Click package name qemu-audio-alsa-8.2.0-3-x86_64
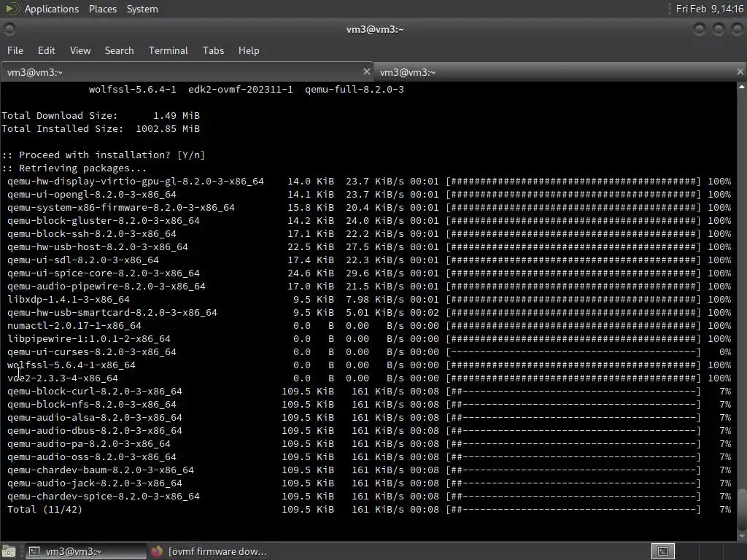The width and height of the screenshot is (747, 560). [x=94, y=417]
